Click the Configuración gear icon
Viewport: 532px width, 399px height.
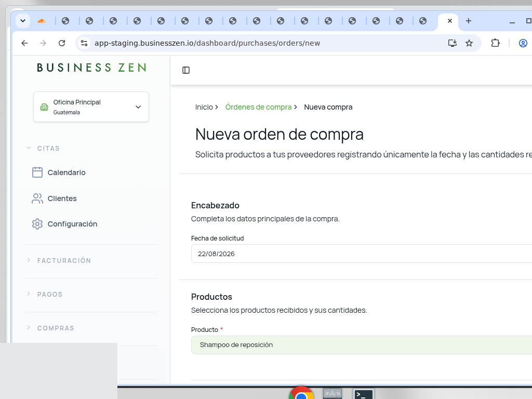[37, 224]
